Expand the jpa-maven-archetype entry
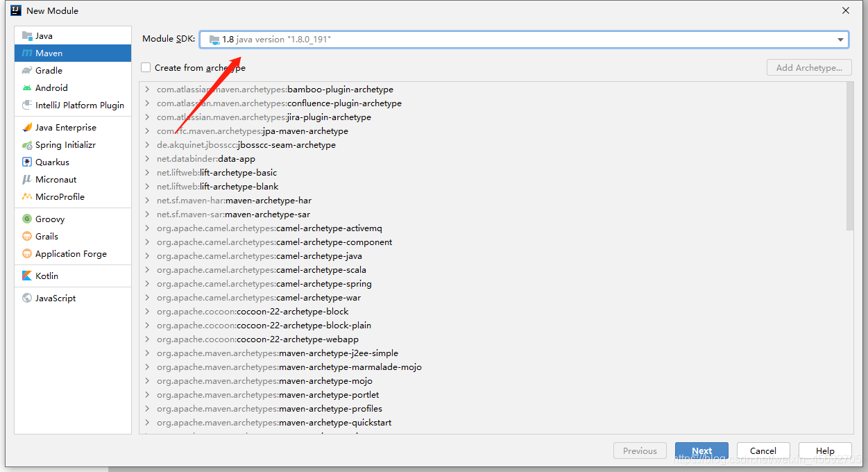This screenshot has width=868, height=472. click(x=147, y=131)
